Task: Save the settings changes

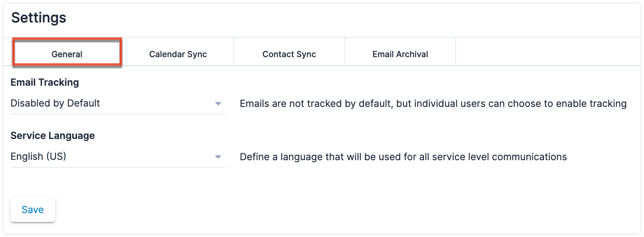Action: pyautogui.click(x=33, y=210)
